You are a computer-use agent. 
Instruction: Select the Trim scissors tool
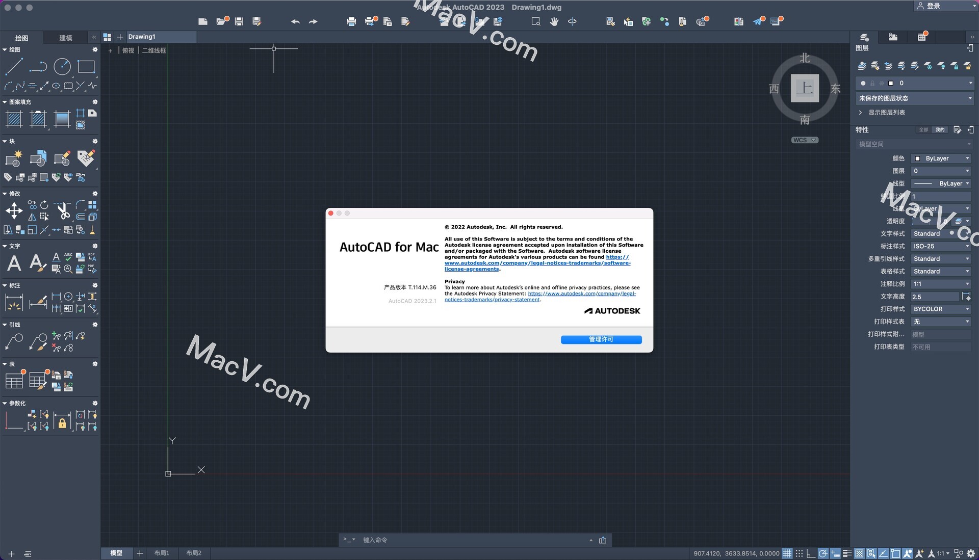click(x=63, y=210)
